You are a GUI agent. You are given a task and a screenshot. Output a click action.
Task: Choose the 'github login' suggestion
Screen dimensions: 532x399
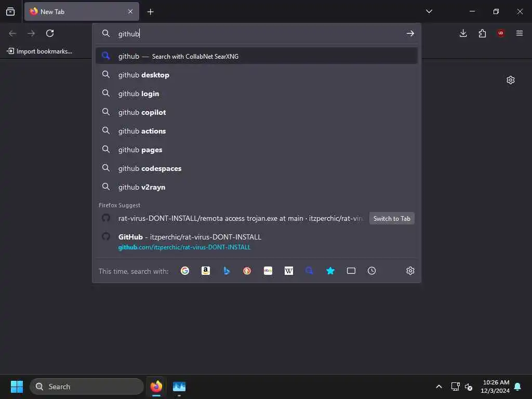[257, 94]
